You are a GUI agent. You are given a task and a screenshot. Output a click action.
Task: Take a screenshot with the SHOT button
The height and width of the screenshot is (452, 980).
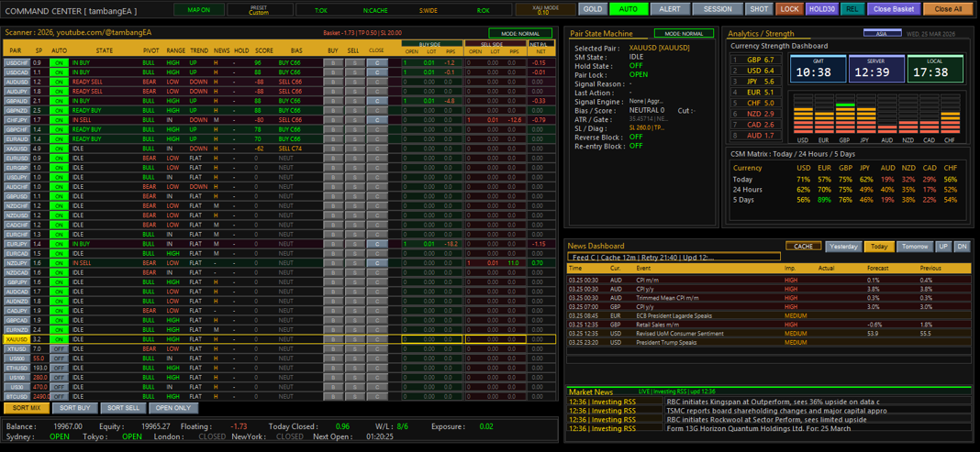pyautogui.click(x=759, y=9)
